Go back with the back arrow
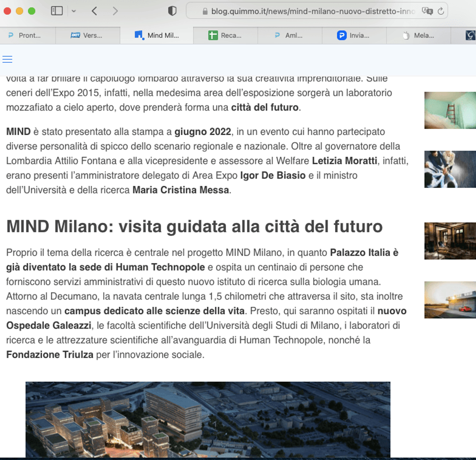The height and width of the screenshot is (460, 476). [94, 11]
